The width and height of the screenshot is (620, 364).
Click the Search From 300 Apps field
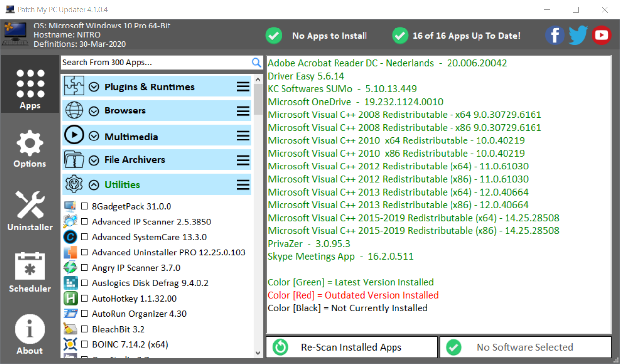(x=155, y=62)
